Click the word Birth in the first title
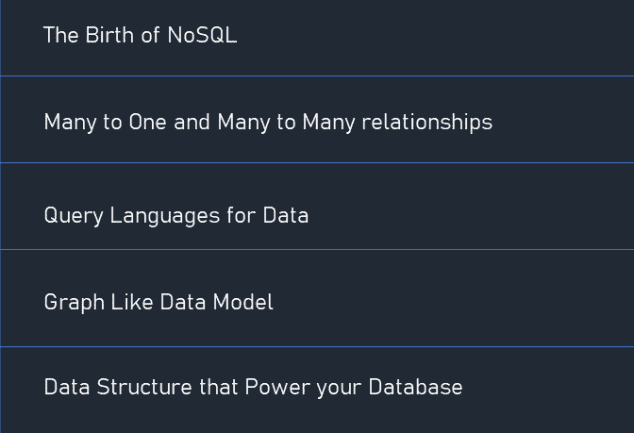Viewport: 634px width, 433px height. coord(110,35)
